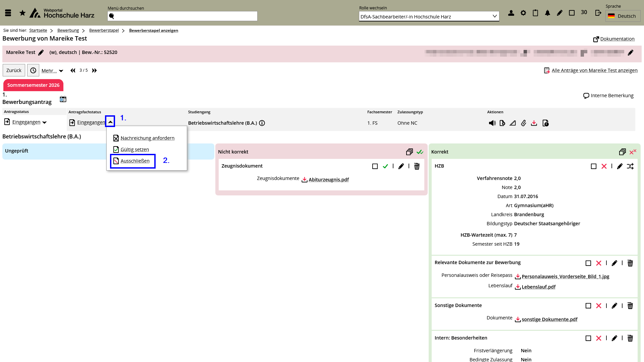Download Abiturzeugnis.pdf link
Viewport: 644px width, 362px height.
328,180
